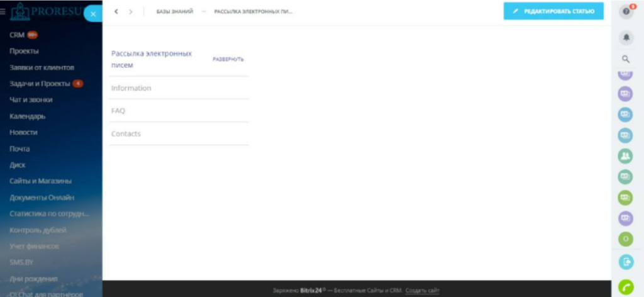Viewport: 644px width, 297px height.
Task: Open Заявки от клиентов
Action: point(42,67)
